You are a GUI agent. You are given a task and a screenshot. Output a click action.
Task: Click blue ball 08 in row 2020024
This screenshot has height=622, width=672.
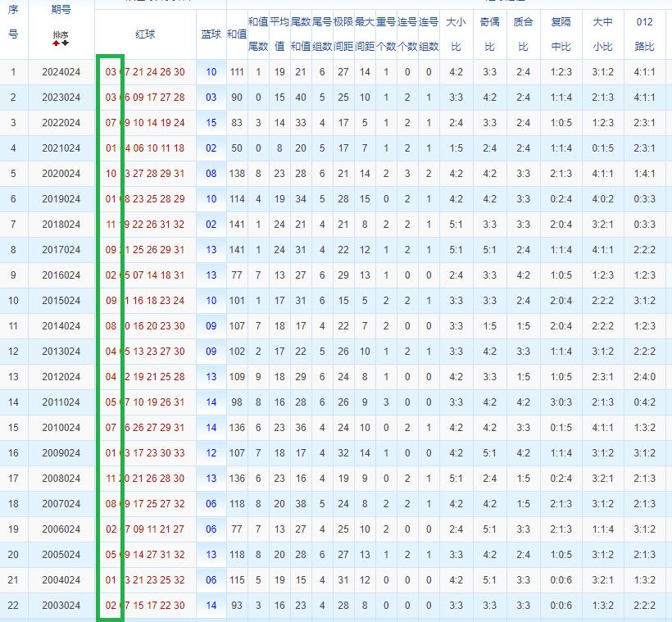[x=211, y=174]
